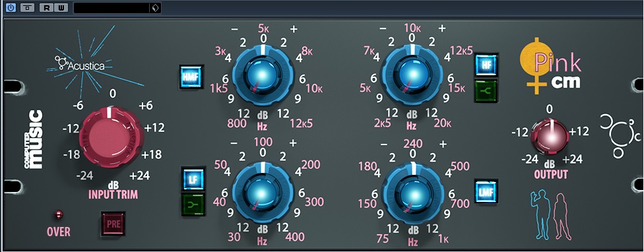Select 400 Hz frequency on LF band
Viewport: 644px width, 252px height.
tap(296, 237)
